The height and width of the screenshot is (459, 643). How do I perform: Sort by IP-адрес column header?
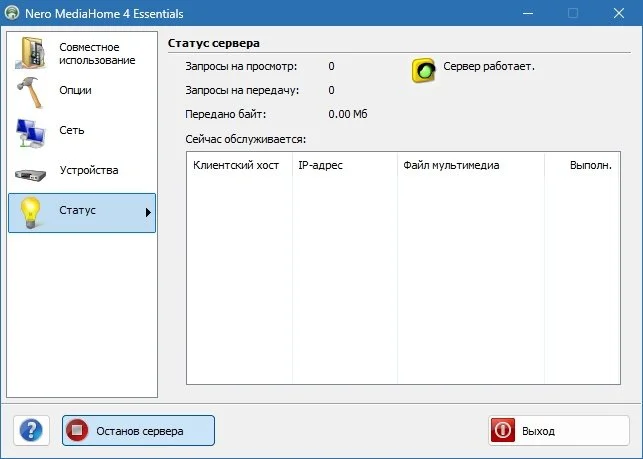(345, 165)
